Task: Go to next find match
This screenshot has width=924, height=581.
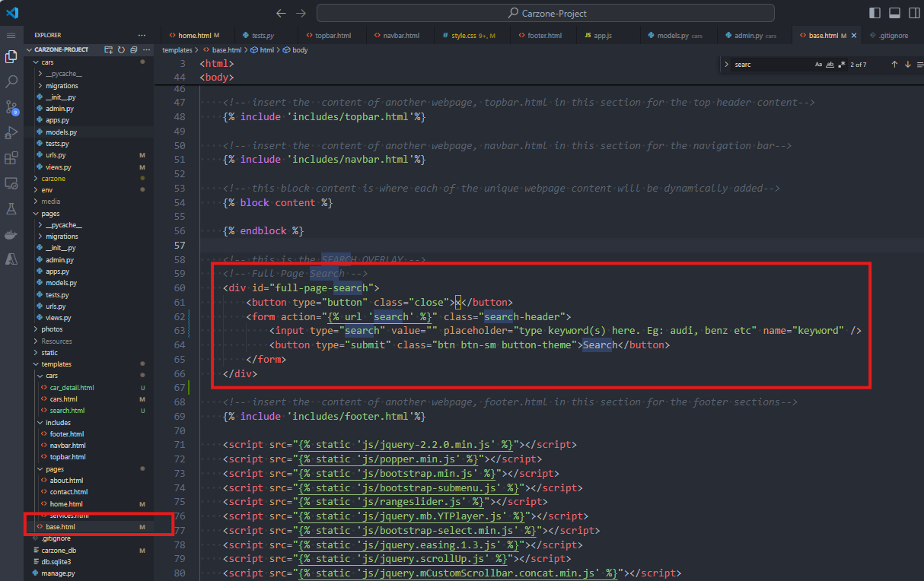Action: (908, 65)
